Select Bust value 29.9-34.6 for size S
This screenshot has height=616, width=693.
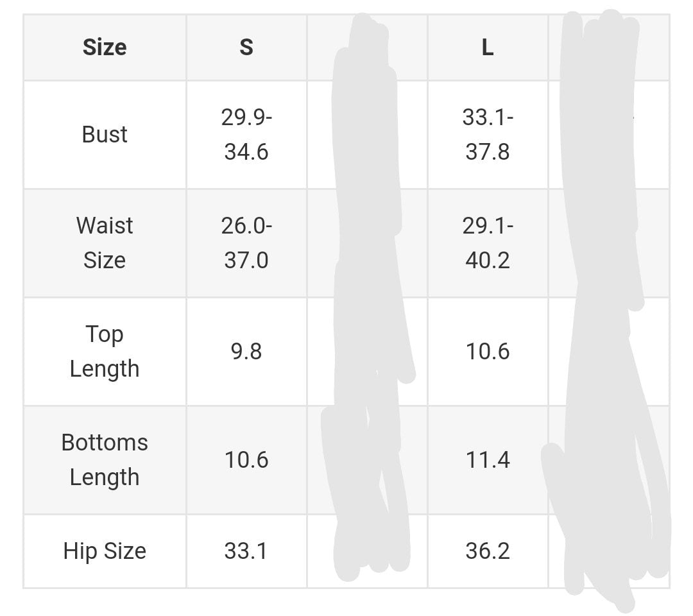246,135
